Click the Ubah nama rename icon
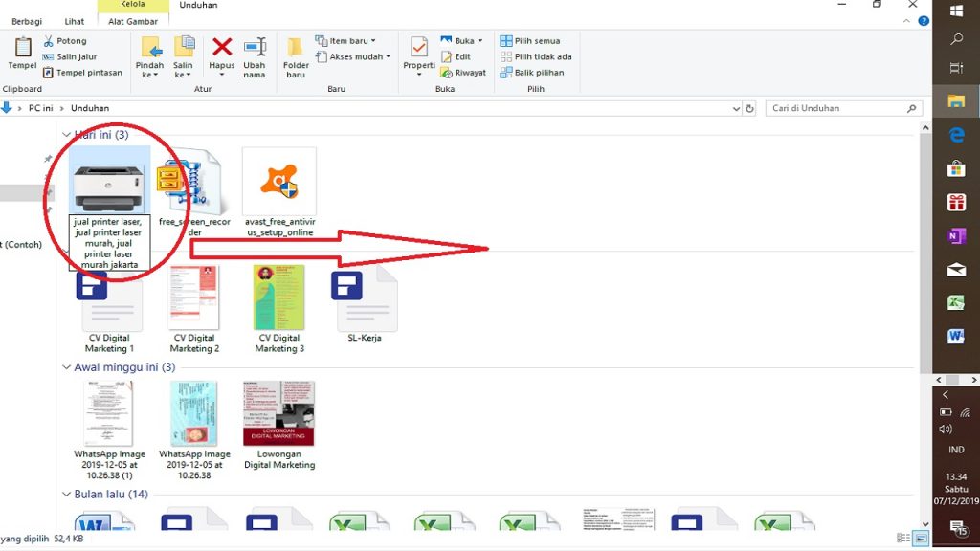Screen dimensions: 980x551 click(255, 47)
